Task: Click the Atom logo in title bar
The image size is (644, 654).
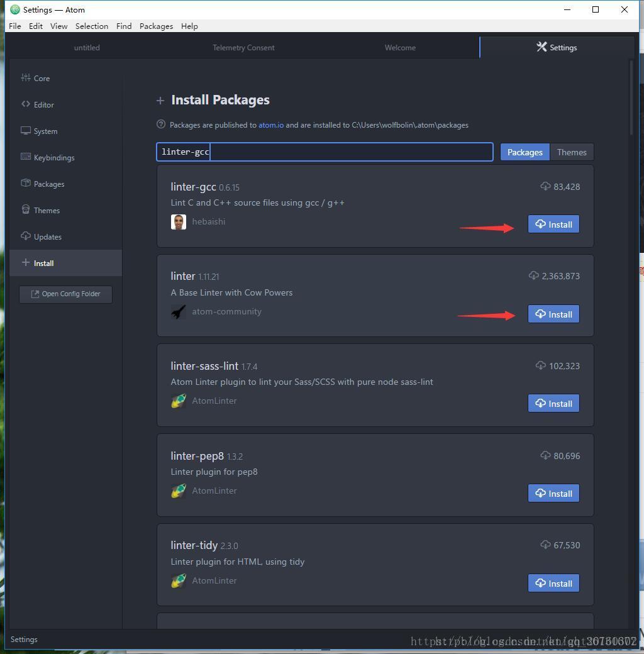Action: tap(14, 9)
